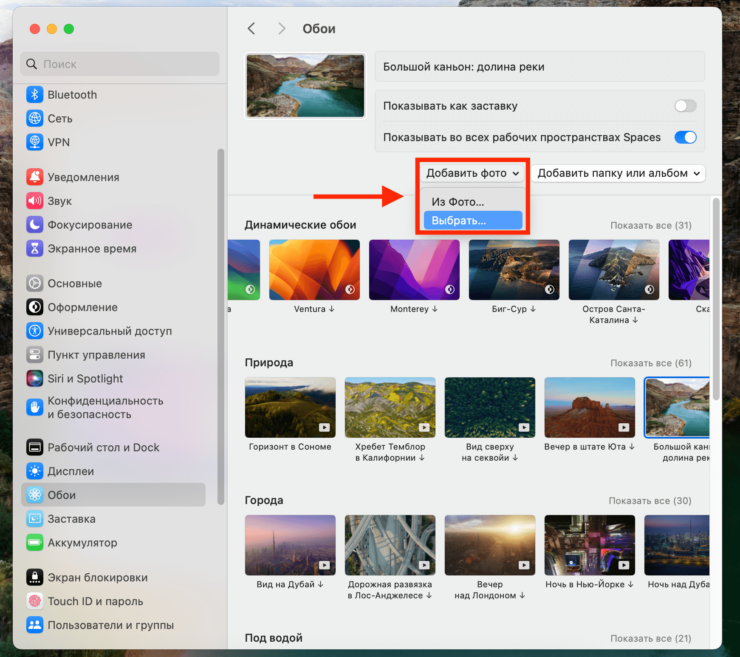Go back using the left chevron

252,29
